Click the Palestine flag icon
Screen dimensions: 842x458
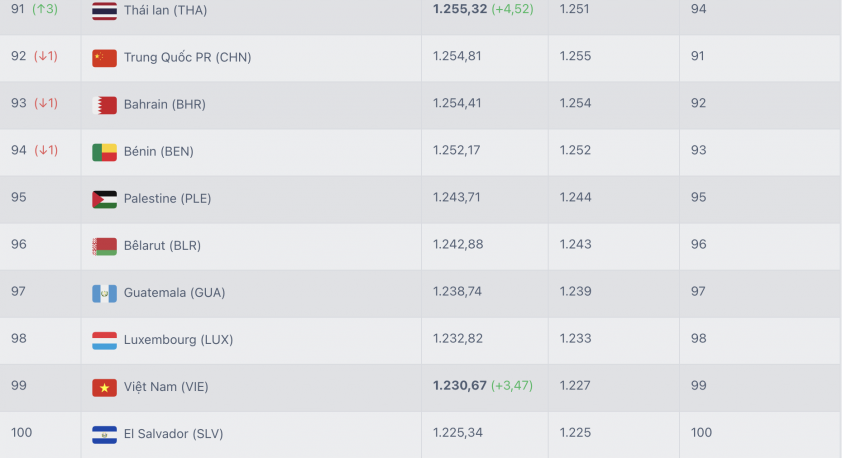pos(104,199)
